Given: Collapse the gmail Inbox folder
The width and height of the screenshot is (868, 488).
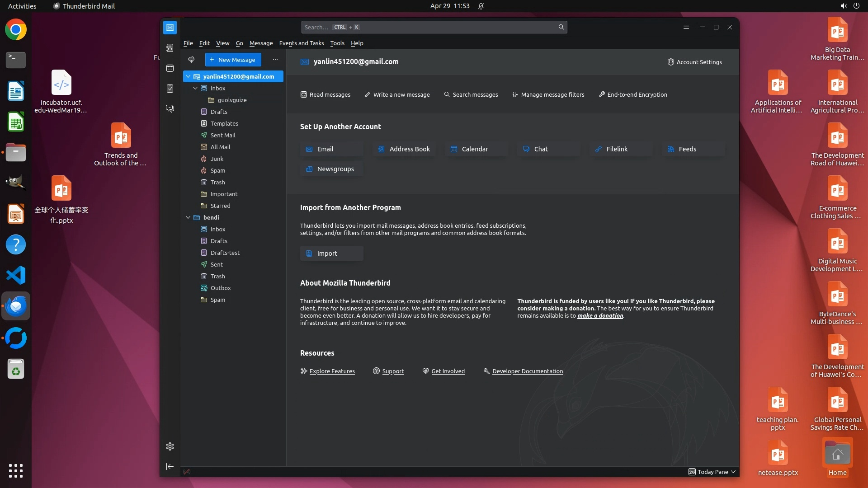Looking at the screenshot, I should [195, 88].
